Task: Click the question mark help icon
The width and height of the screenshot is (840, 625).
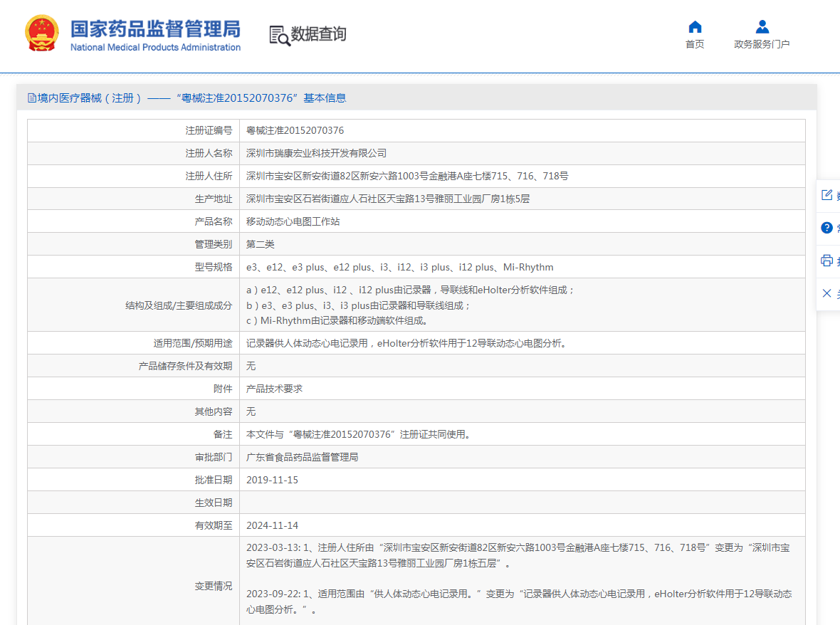Action: point(827,228)
